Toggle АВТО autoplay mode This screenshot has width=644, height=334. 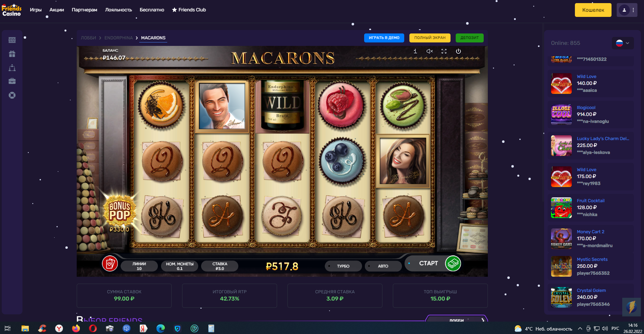point(383,266)
